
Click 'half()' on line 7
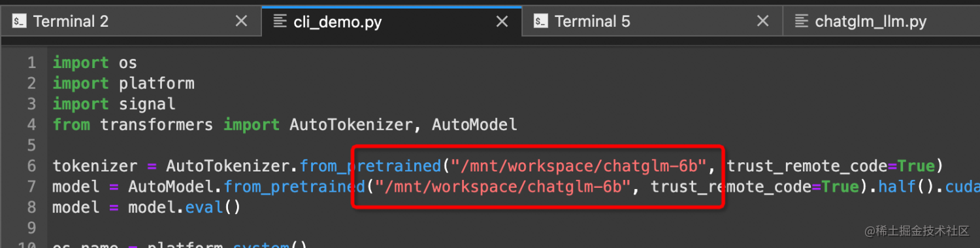tap(901, 187)
